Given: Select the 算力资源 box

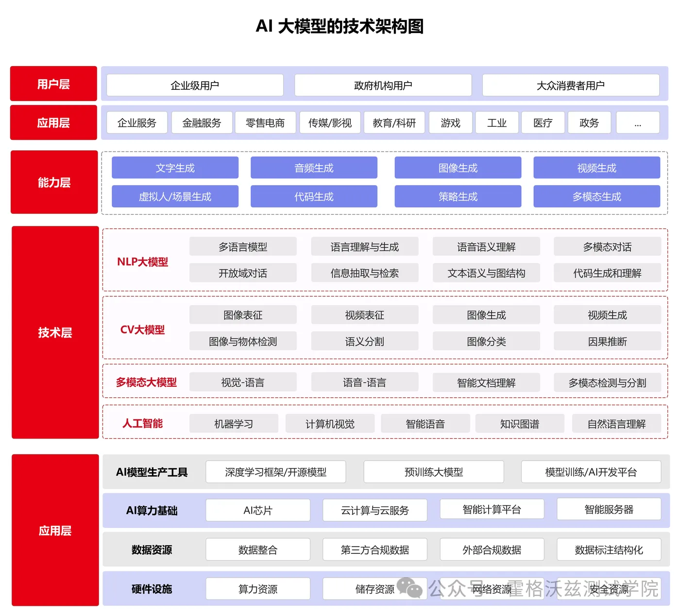Looking at the screenshot, I should pos(257,588).
